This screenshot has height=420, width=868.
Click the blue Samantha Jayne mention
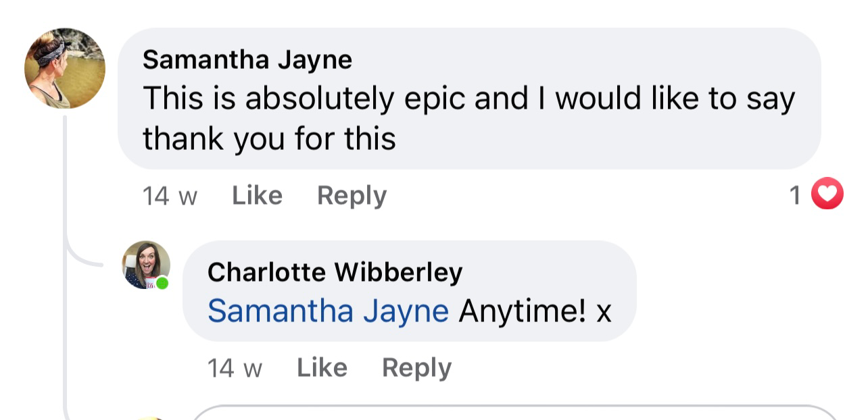pos(328,311)
